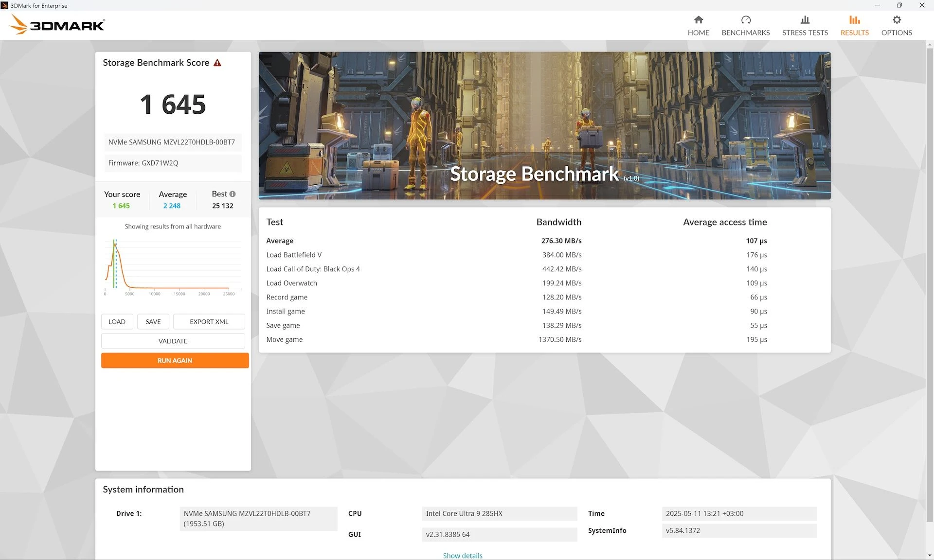Click the LOAD button
Viewport: 934px width, 560px height.
click(x=117, y=321)
